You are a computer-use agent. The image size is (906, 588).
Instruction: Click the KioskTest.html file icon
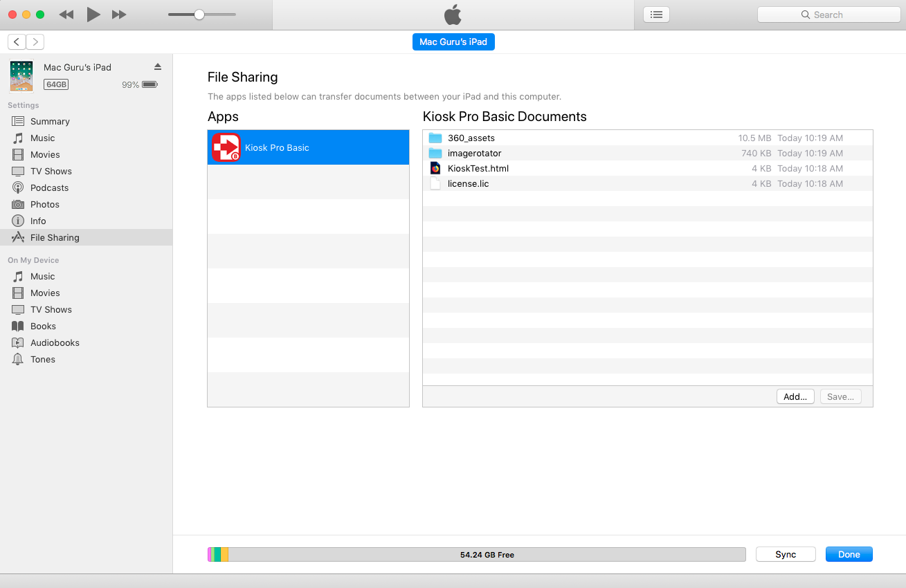coord(435,168)
